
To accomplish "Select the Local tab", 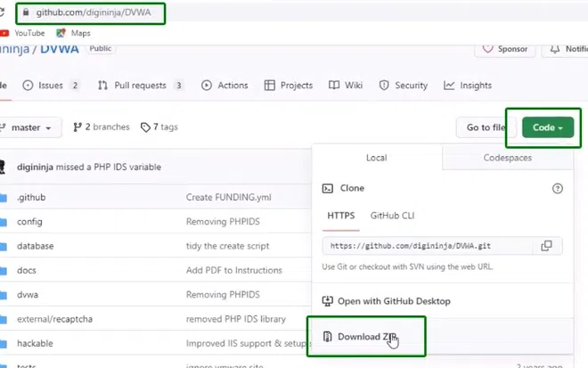I will [377, 158].
